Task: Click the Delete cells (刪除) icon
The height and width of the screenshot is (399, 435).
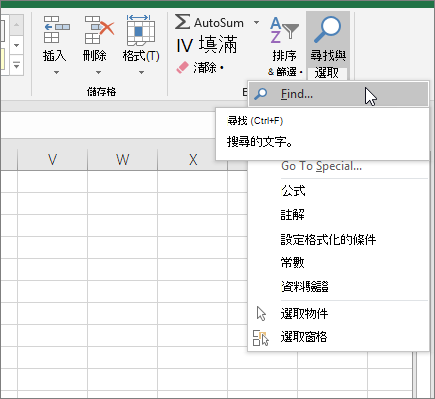Action: click(x=99, y=30)
